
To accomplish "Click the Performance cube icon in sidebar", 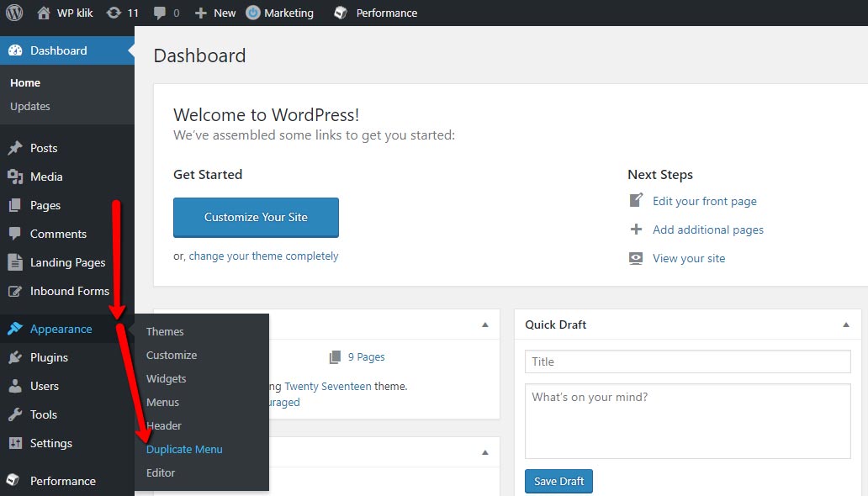I will 13,481.
